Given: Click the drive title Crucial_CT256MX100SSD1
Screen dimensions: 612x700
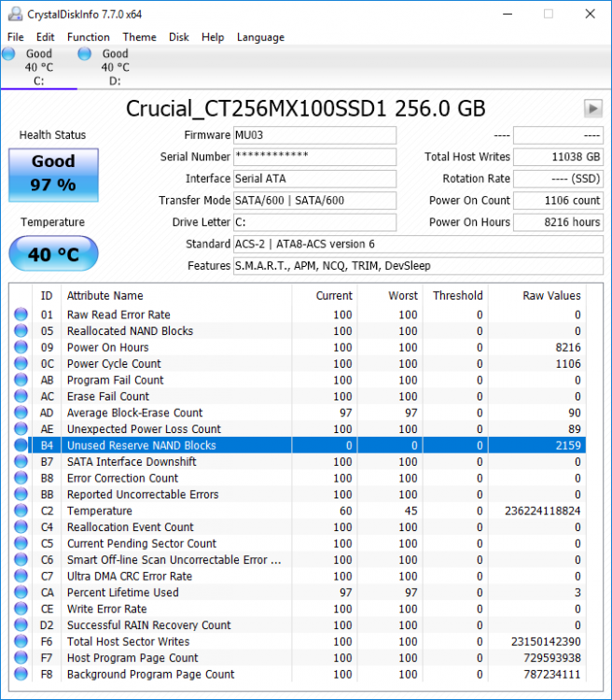Looking at the screenshot, I should (x=305, y=108).
